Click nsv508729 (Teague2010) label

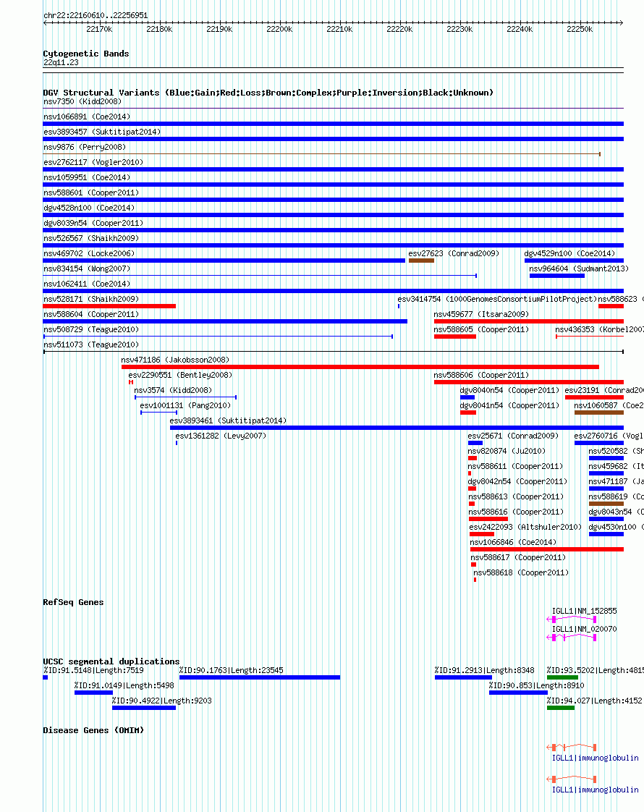[91, 329]
